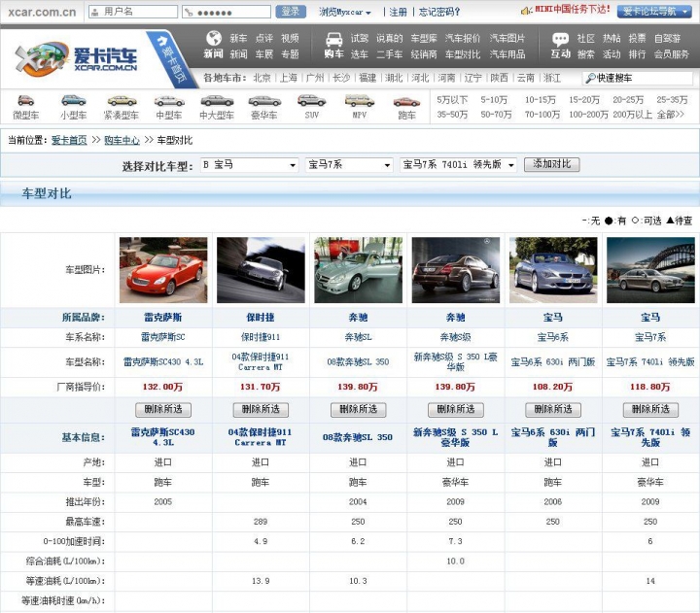700x613 pixels.
Task: Delete the 宝马7系 column with 删除所选
Action: tap(650, 410)
